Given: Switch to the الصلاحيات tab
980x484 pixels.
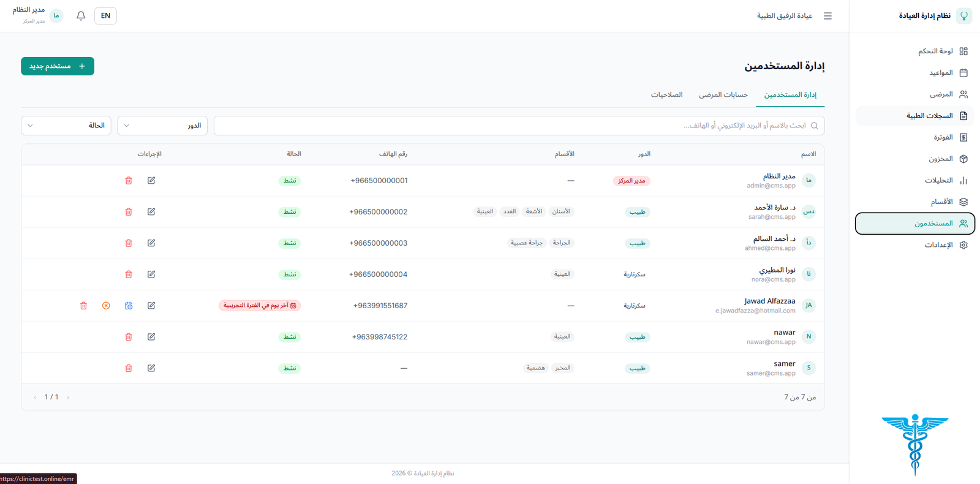Looking at the screenshot, I should pyautogui.click(x=666, y=95).
